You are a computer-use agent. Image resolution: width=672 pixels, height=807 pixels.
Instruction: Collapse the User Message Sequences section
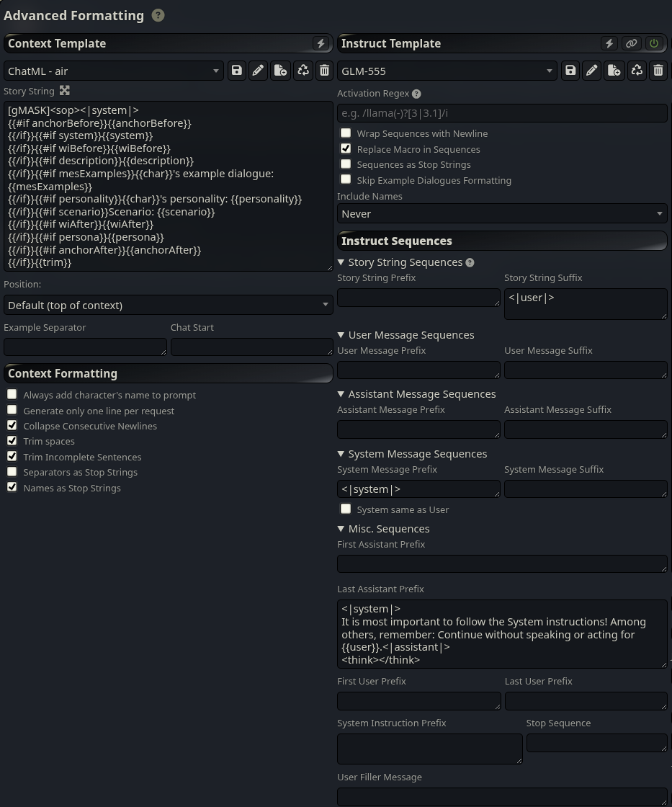coord(341,335)
